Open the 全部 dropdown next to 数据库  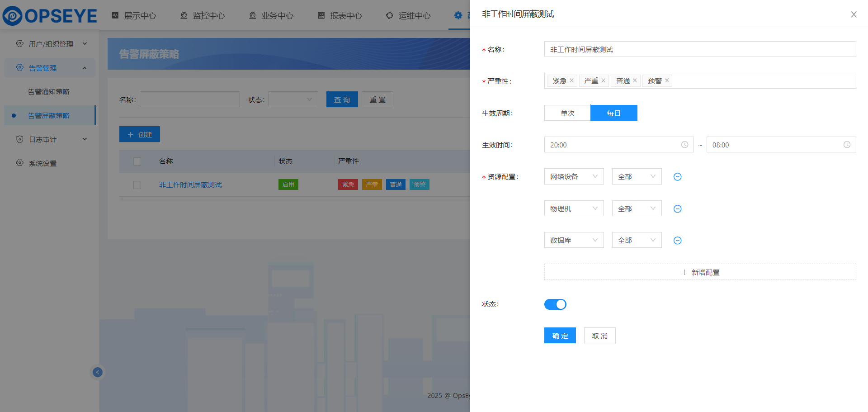637,241
